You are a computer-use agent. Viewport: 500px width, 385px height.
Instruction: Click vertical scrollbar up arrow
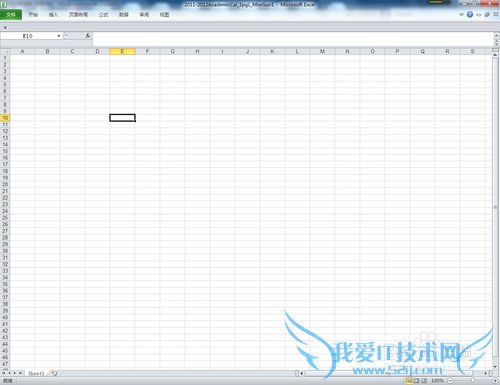click(495, 55)
